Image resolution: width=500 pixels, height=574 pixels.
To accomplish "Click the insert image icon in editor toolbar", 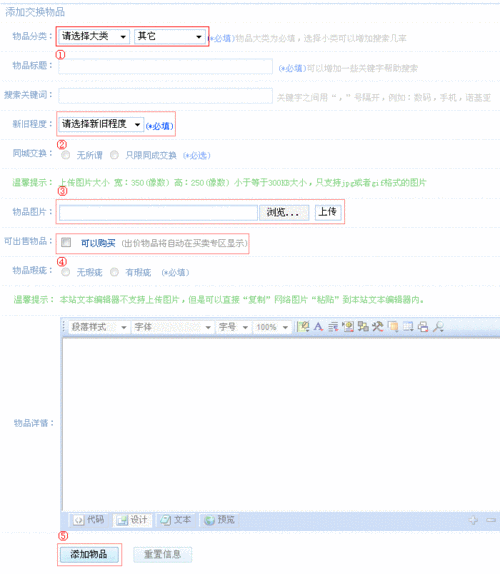I will (348, 327).
